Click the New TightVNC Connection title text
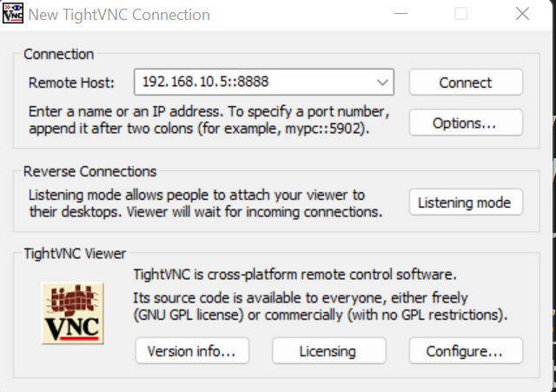556x392 pixels. 119,15
